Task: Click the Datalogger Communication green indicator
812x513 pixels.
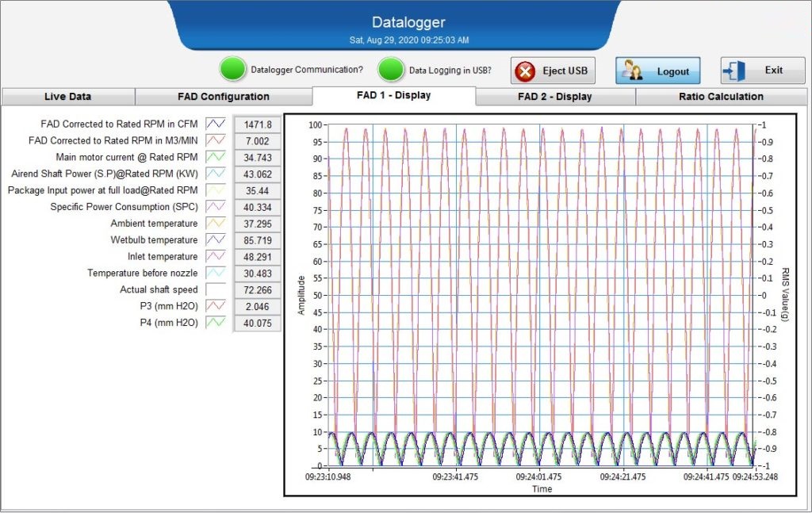Action: [x=232, y=70]
